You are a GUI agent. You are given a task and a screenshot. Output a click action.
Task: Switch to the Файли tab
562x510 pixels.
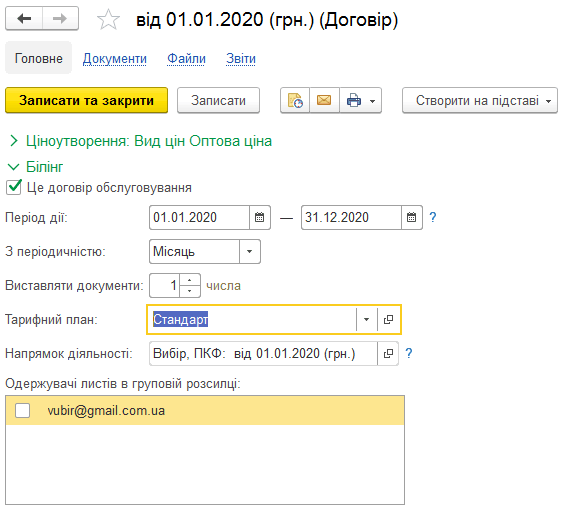186,58
